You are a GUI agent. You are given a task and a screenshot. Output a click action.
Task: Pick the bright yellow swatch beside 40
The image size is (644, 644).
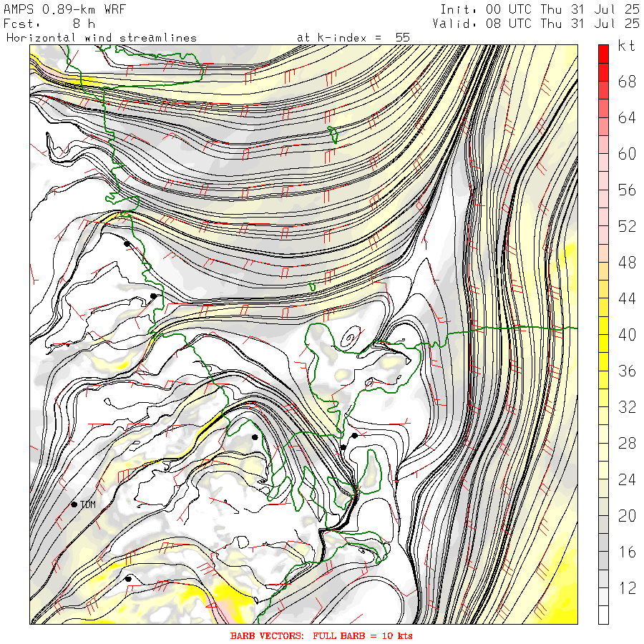(x=603, y=343)
